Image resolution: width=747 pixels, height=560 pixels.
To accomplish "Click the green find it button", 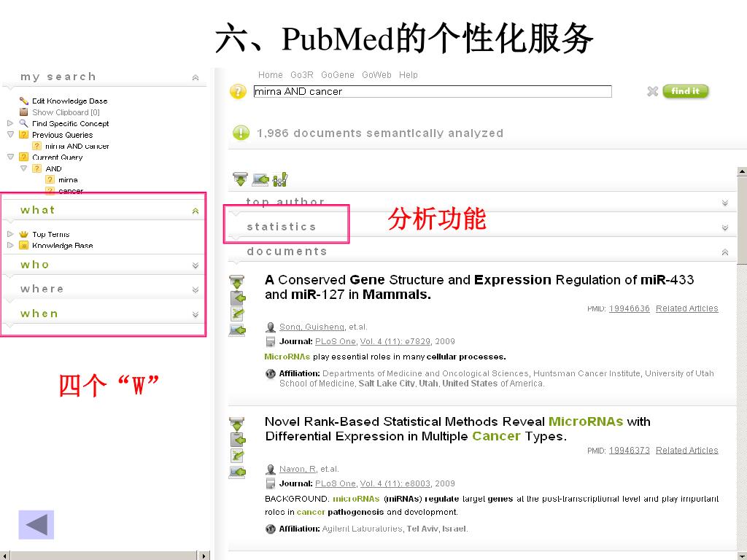I will click(686, 91).
